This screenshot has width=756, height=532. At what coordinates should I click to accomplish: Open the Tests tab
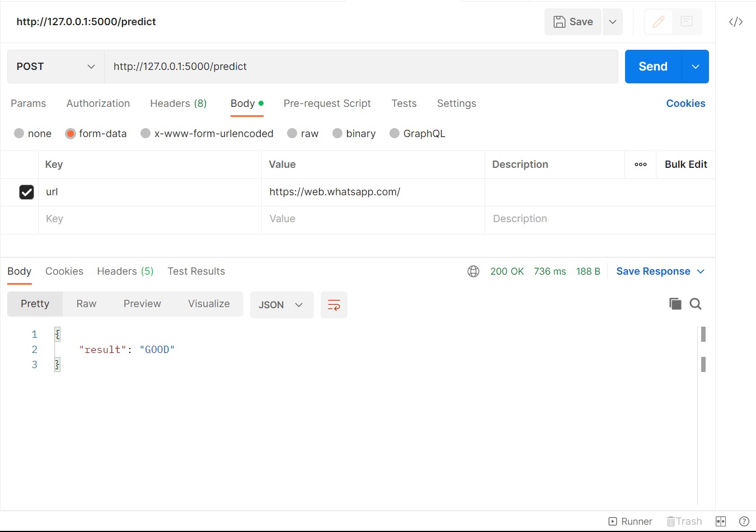click(404, 103)
